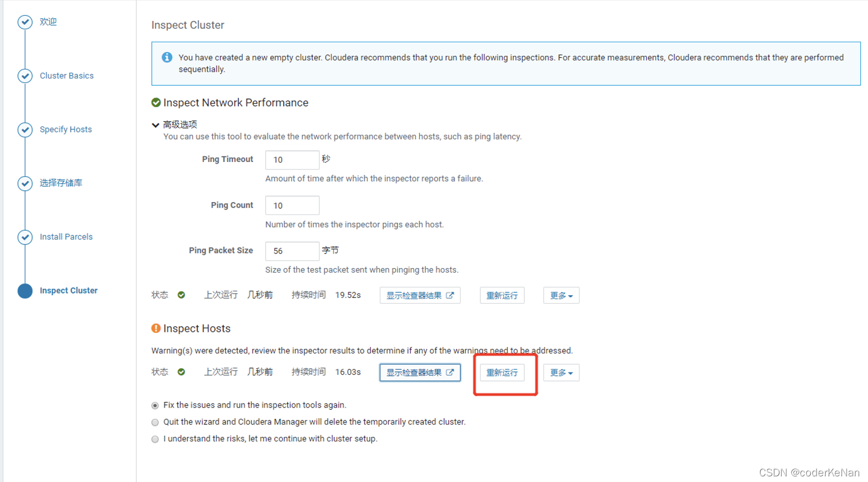Select 'Quit the wizard' radio option
This screenshot has width=868, height=482.
(155, 423)
